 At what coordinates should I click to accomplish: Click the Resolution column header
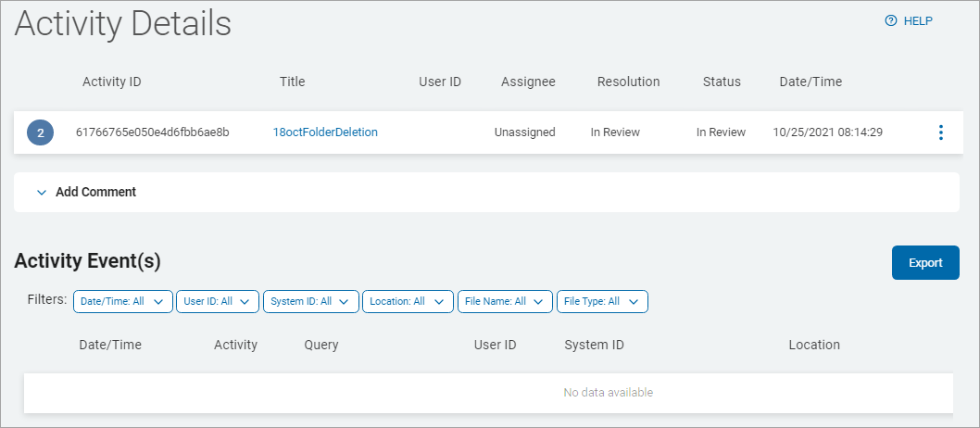(x=628, y=82)
